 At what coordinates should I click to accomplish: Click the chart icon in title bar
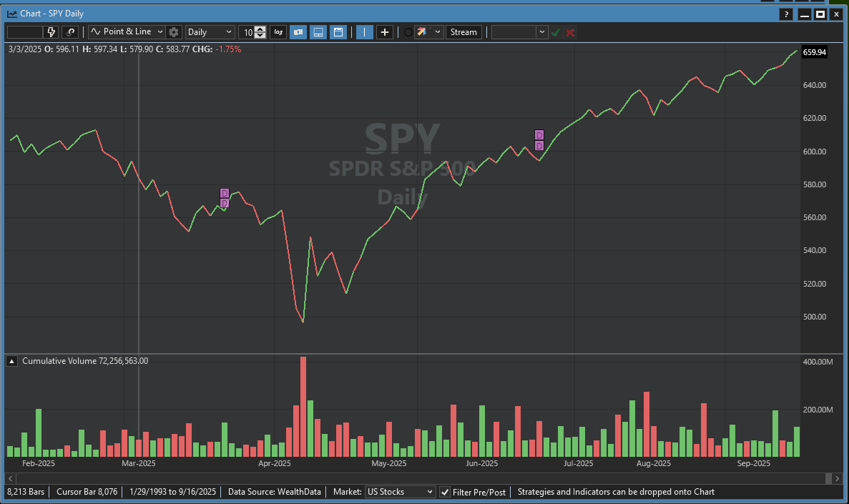[12, 14]
